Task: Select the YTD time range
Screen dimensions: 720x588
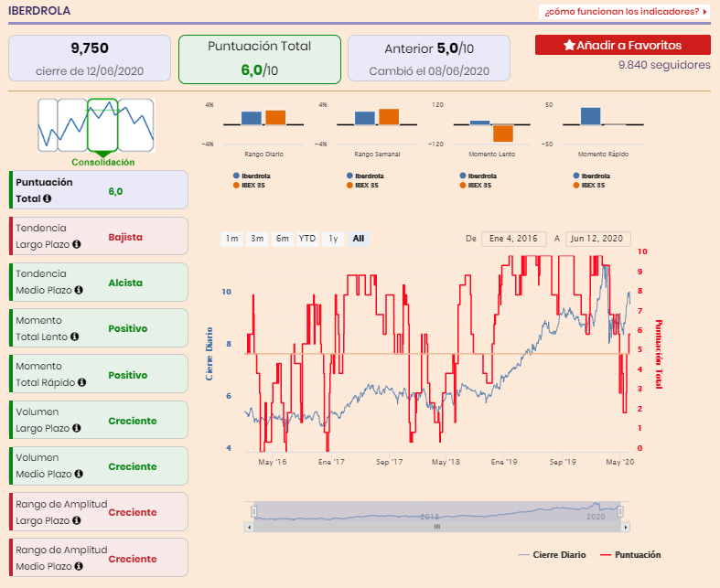Action: click(307, 239)
